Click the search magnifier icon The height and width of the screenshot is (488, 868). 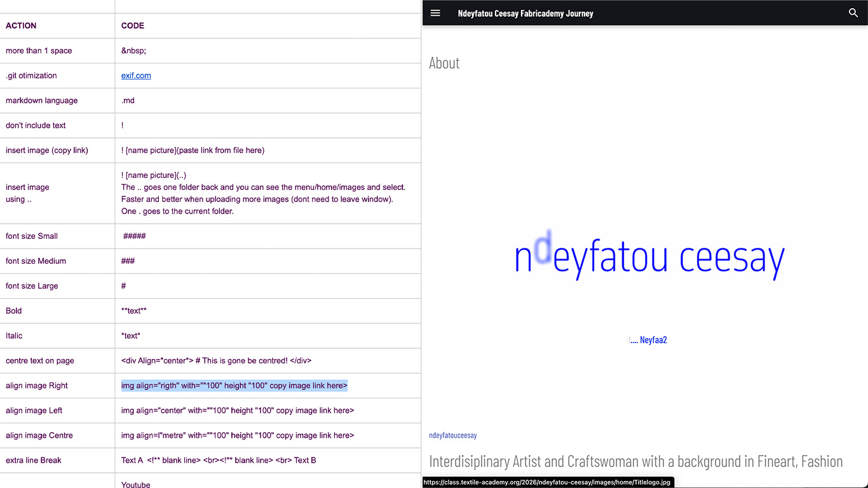[x=853, y=13]
